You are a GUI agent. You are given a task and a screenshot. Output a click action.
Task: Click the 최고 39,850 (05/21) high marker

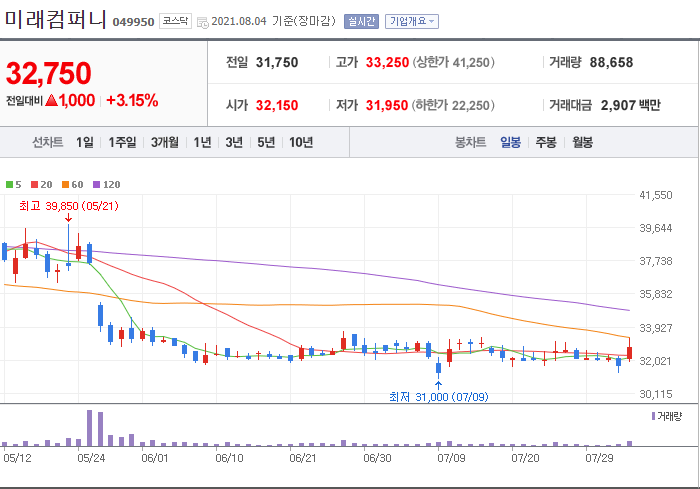click(69, 206)
